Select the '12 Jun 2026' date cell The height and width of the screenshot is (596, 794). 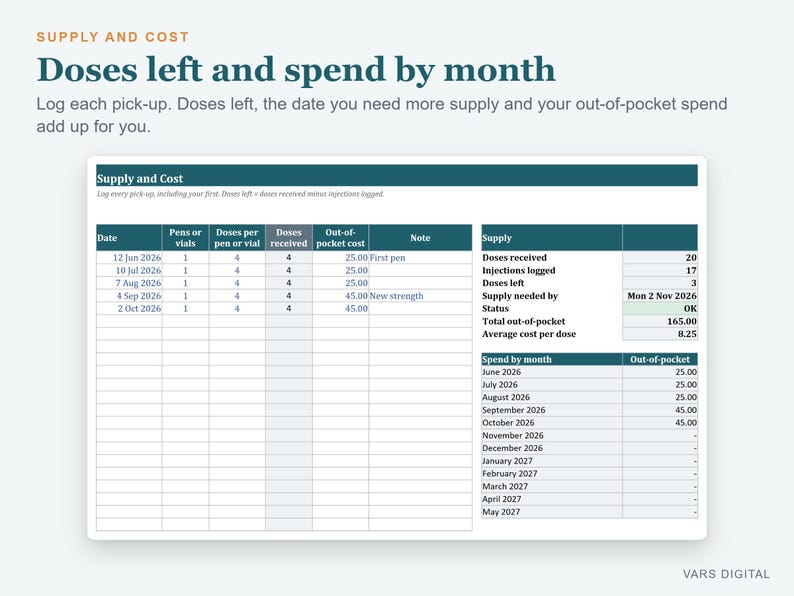pyautogui.click(x=129, y=257)
